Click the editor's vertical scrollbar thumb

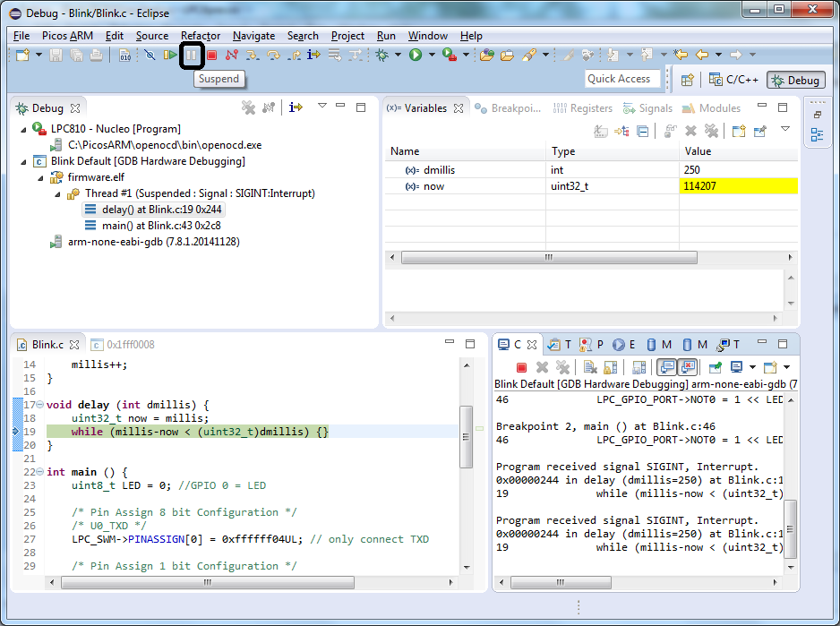click(466, 437)
